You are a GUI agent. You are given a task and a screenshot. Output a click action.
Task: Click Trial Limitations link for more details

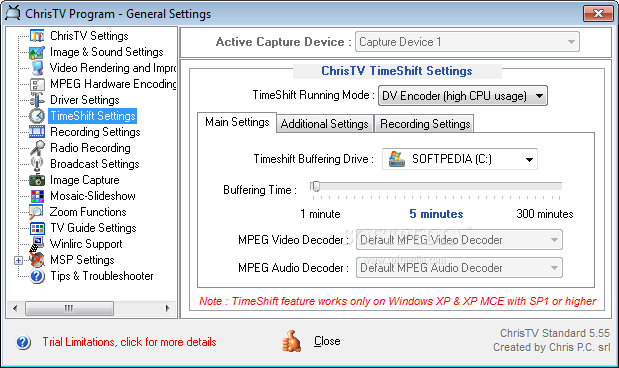[129, 342]
